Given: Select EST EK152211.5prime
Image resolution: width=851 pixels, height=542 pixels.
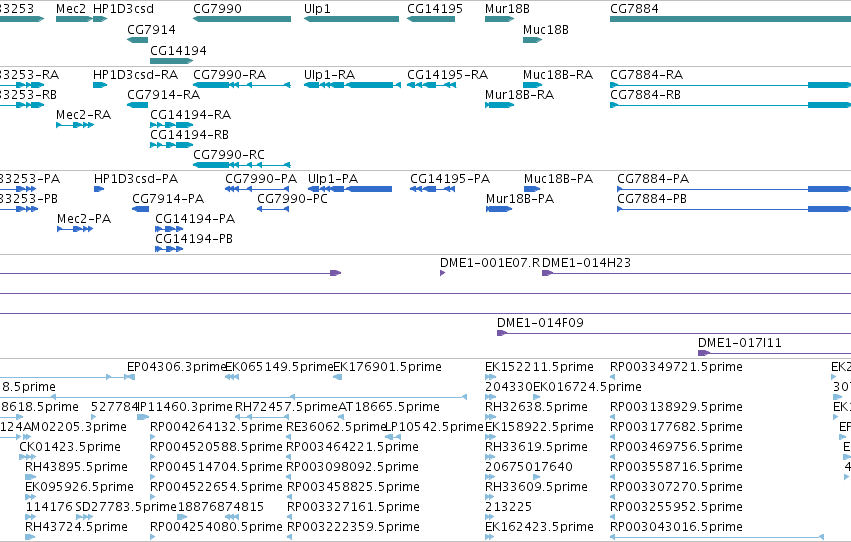Looking at the screenshot, I should (x=490, y=378).
